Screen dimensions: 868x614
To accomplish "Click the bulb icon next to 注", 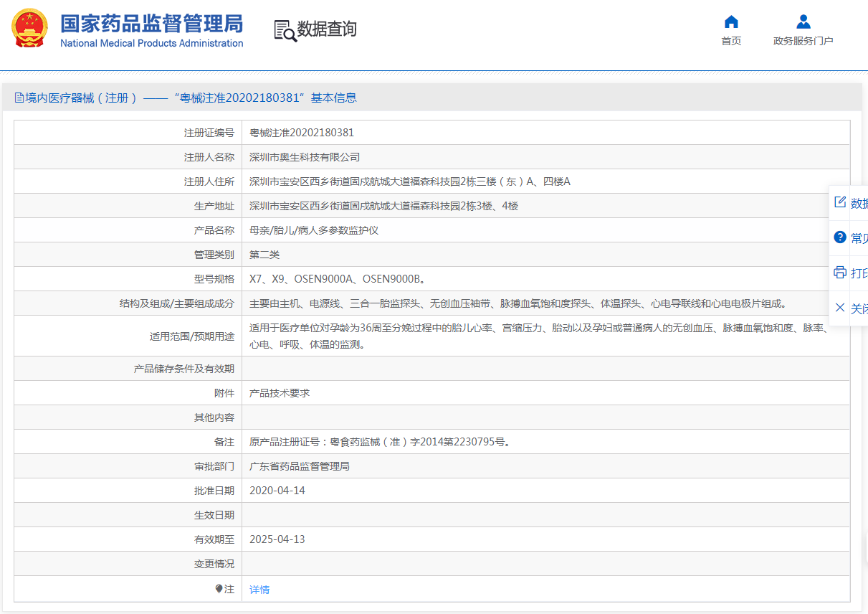I will click(219, 589).
